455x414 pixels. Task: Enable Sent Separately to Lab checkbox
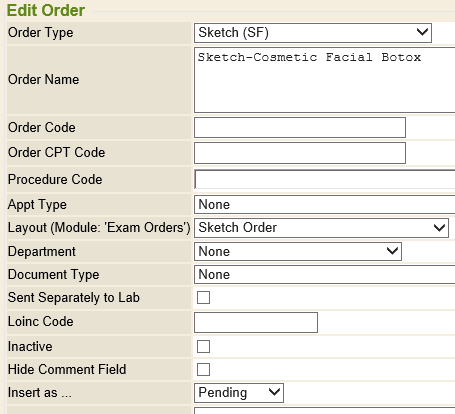tap(203, 297)
